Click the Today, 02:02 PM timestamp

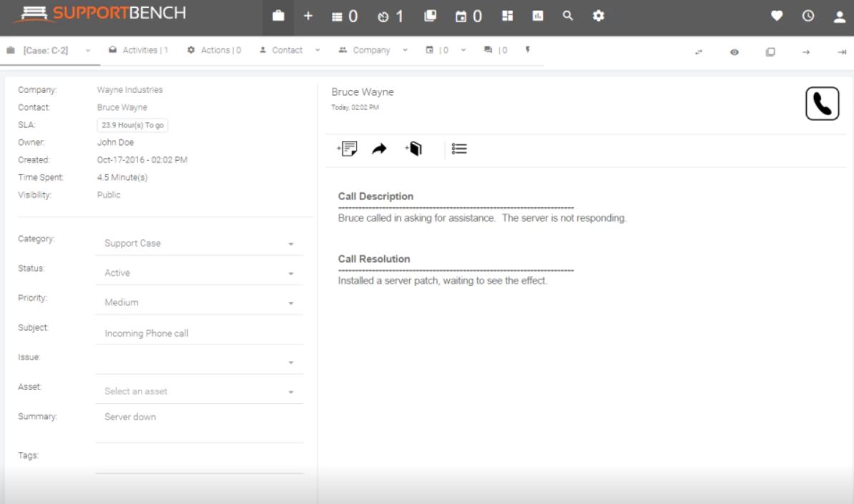pyautogui.click(x=355, y=108)
